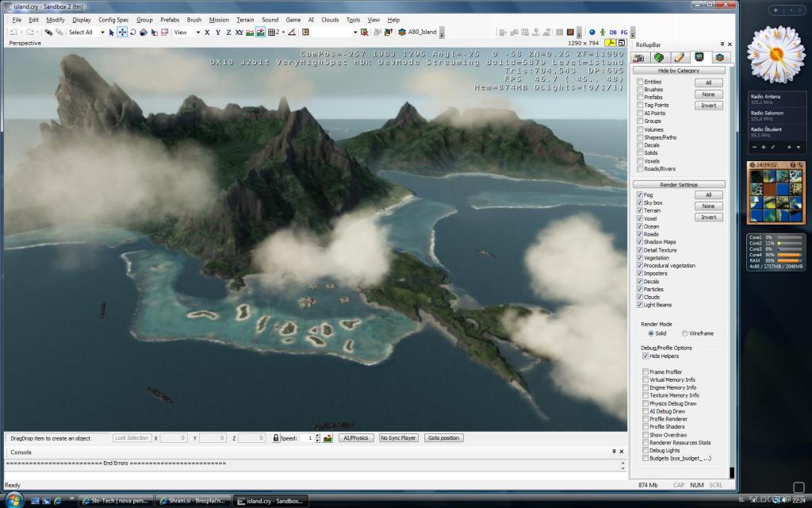The image size is (812, 508).
Task: Click the layer icon beside AB0_Island
Action: (402, 32)
